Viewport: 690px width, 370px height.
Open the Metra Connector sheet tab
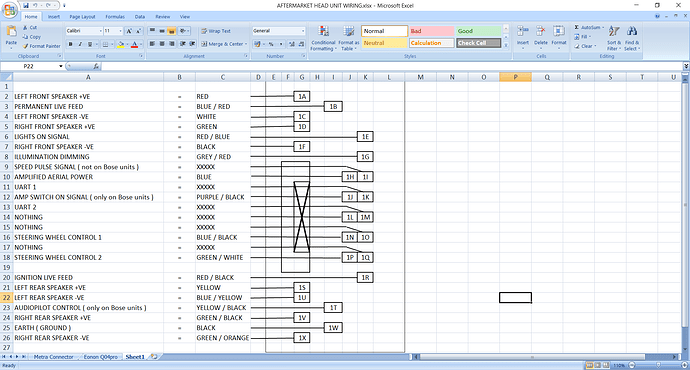[53, 357]
